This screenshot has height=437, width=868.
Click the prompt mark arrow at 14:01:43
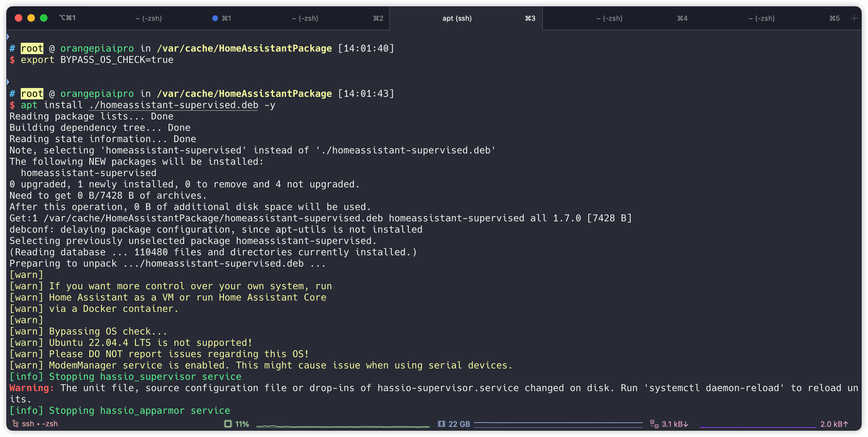click(x=8, y=82)
